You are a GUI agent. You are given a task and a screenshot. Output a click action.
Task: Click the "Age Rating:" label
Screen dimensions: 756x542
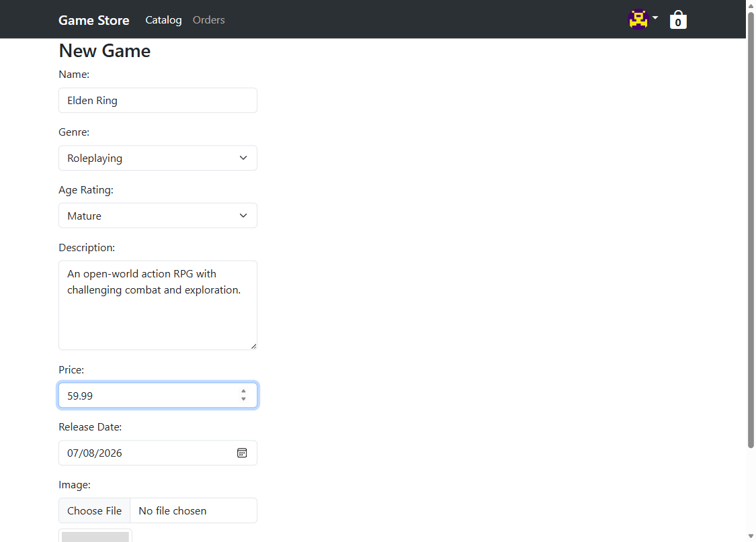86,190
